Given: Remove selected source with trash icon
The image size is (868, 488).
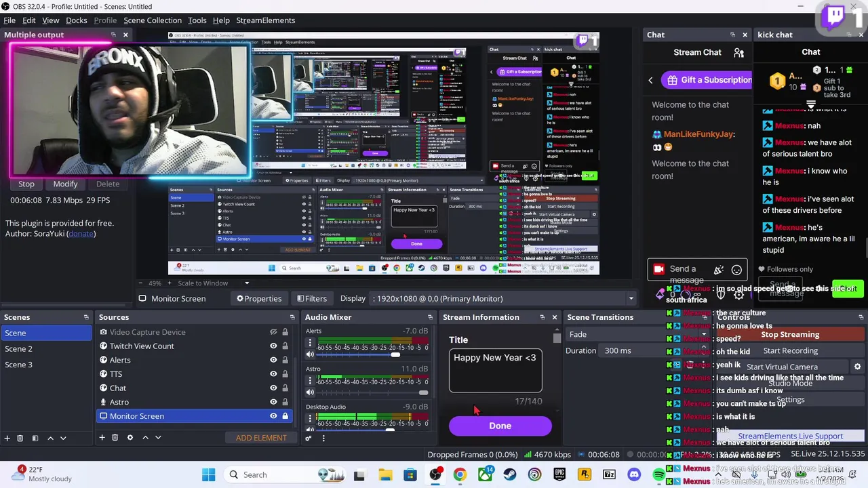Looking at the screenshot, I should pos(115,438).
